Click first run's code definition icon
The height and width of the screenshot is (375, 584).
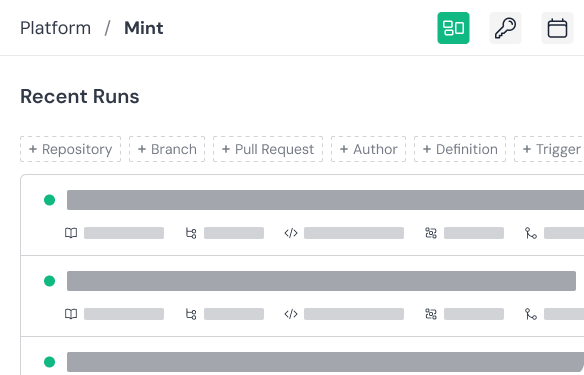point(291,233)
